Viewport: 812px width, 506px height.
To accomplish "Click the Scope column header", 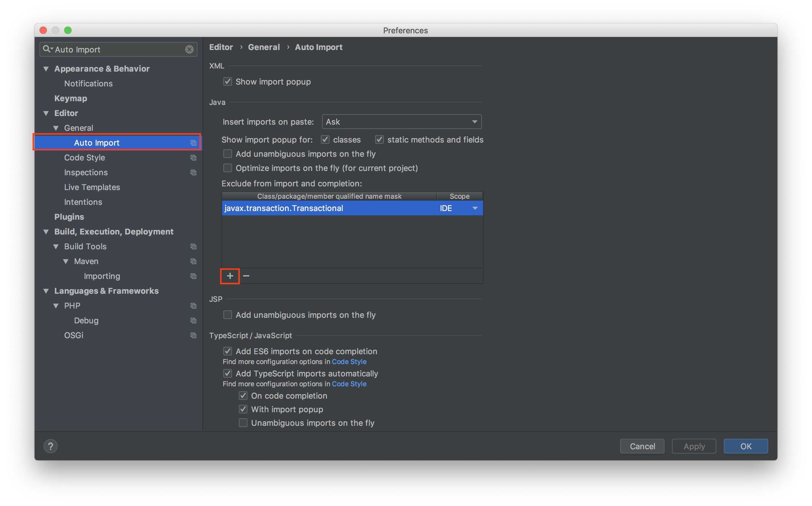I will click(460, 196).
